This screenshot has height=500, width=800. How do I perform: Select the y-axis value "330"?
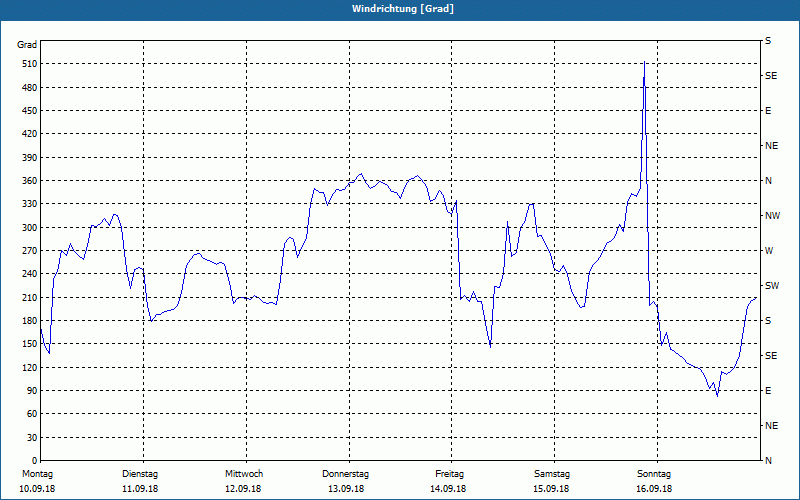point(30,204)
